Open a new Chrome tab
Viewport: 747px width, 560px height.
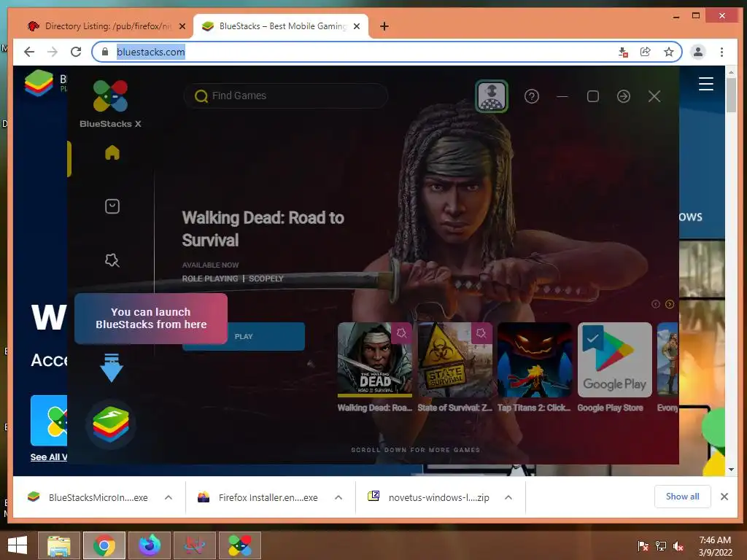[x=384, y=27]
